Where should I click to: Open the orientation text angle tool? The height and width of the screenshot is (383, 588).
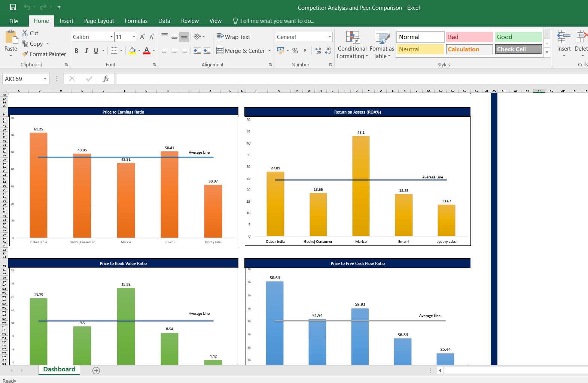coord(197,37)
